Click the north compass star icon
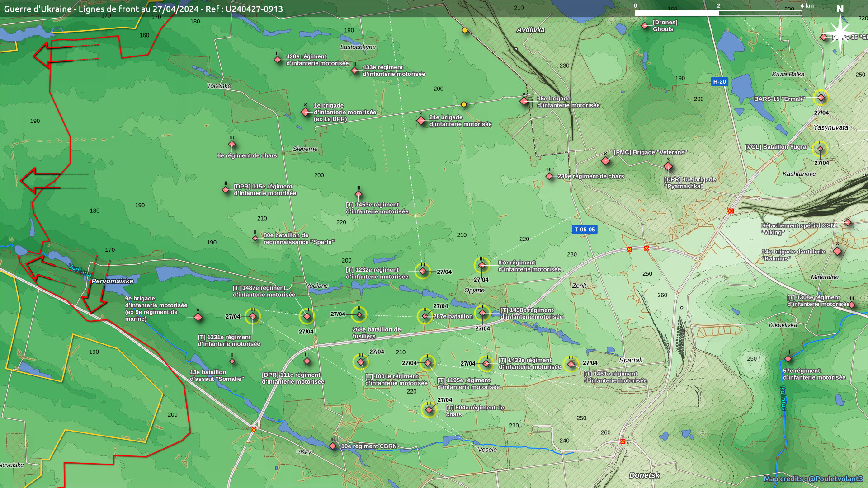The image size is (868, 488). point(840,33)
